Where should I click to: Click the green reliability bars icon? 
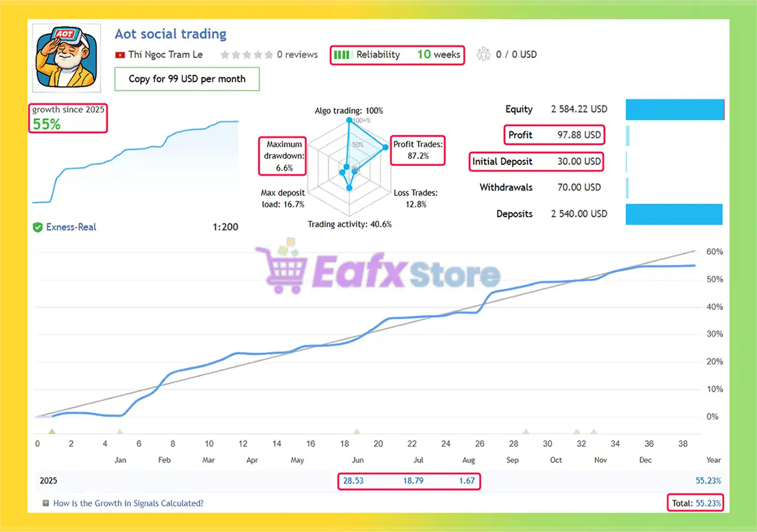(x=343, y=55)
